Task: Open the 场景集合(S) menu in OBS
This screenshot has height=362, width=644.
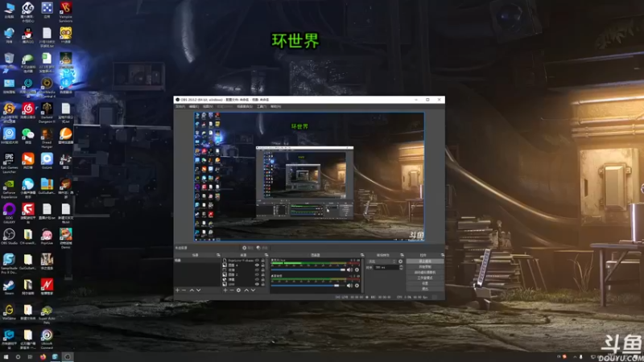Action: click(245, 106)
